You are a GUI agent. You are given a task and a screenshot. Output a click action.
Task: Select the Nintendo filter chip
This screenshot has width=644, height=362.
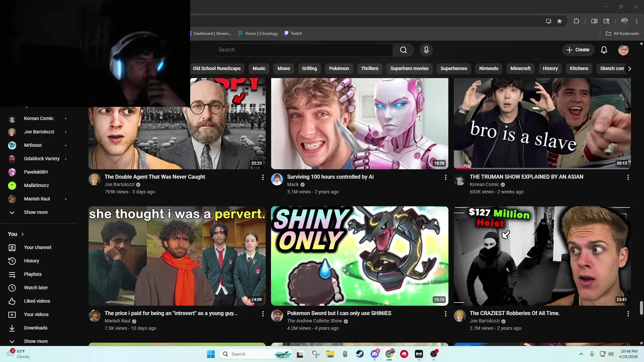click(489, 68)
